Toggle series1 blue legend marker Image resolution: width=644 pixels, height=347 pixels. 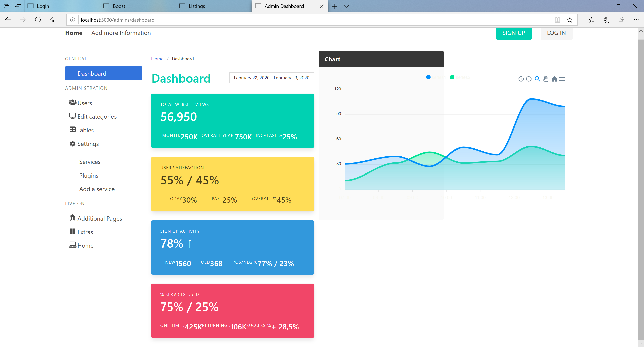point(428,77)
